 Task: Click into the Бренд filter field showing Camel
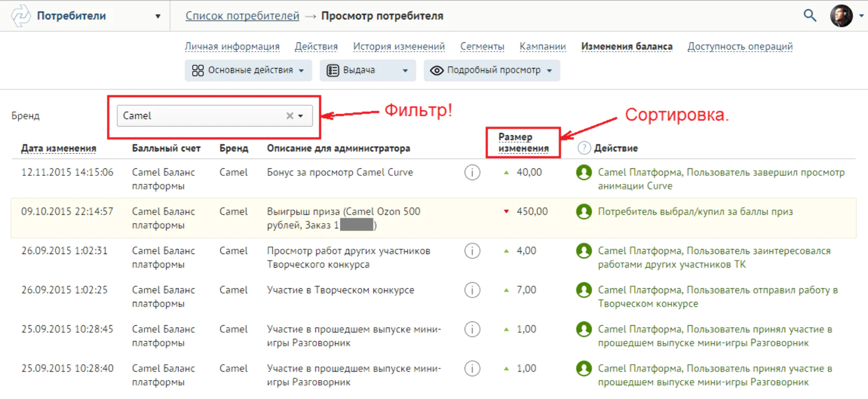point(214,116)
